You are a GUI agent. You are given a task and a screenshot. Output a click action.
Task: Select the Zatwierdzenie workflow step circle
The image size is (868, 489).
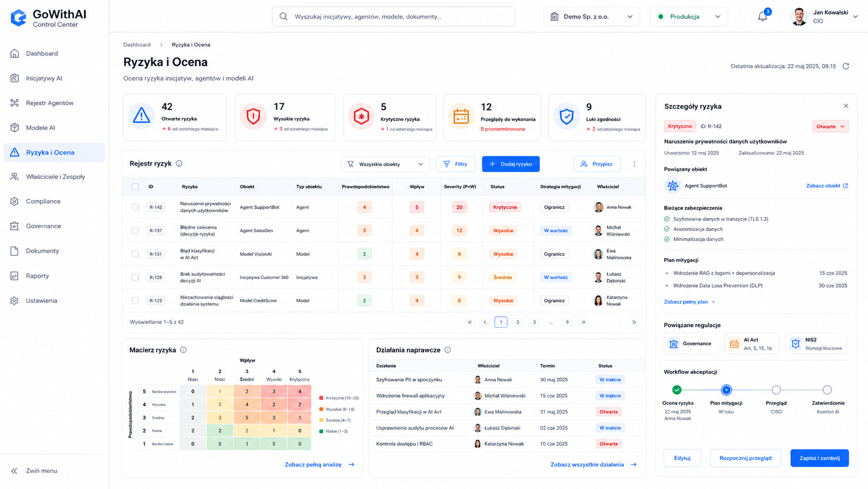click(x=827, y=390)
